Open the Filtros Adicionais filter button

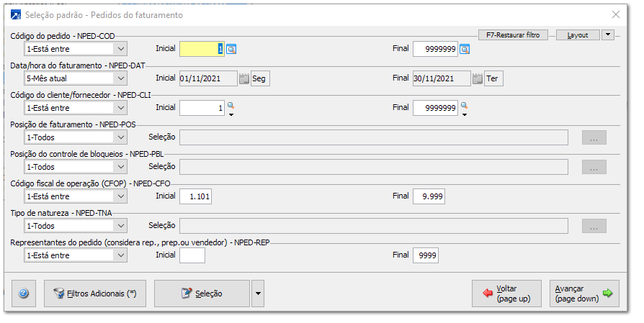[x=95, y=294]
